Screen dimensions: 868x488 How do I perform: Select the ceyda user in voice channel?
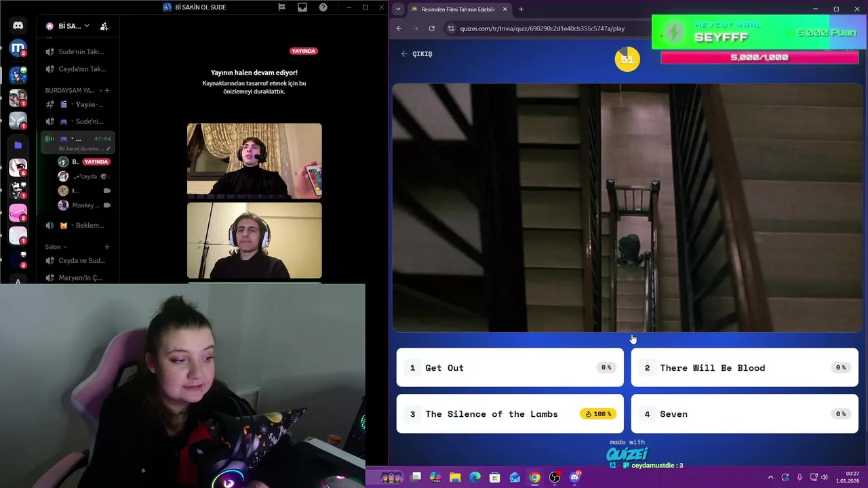pos(84,176)
